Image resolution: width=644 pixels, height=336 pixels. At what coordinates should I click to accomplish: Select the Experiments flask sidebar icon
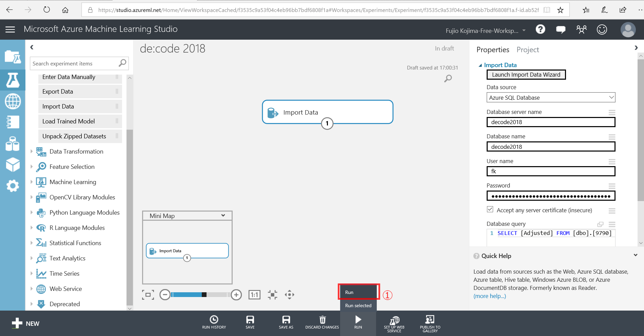coord(13,80)
